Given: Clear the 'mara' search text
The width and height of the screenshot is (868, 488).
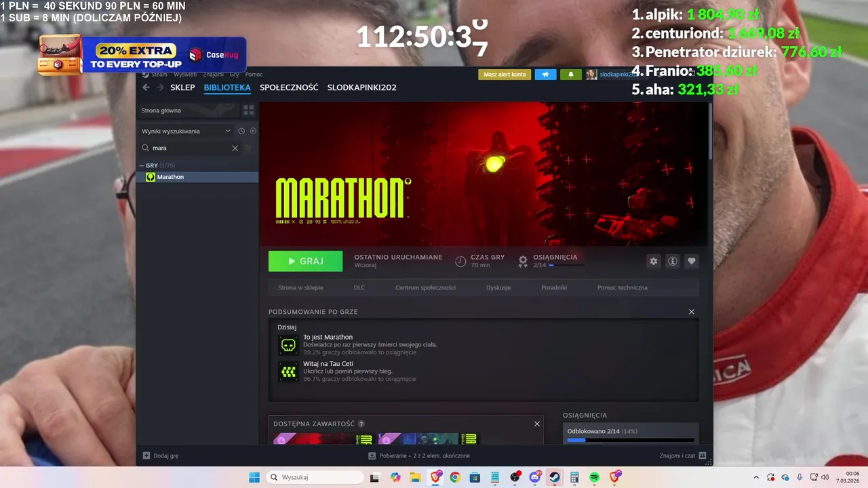Looking at the screenshot, I should tap(235, 148).
